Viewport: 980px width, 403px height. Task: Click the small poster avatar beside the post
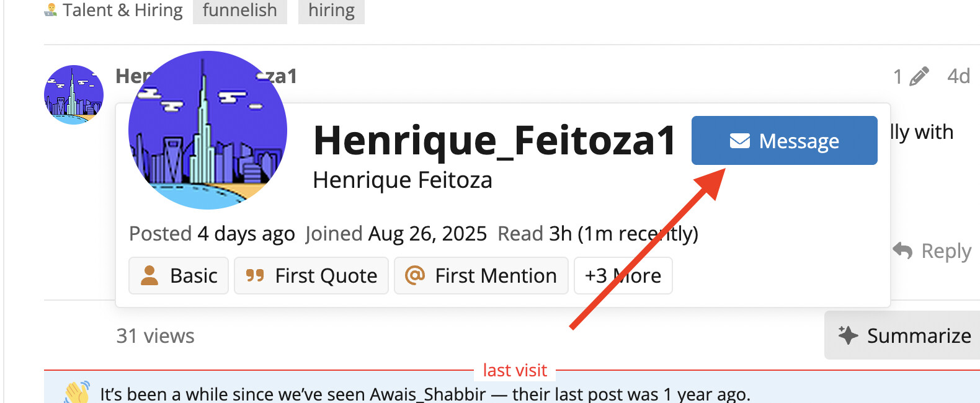coord(74,94)
